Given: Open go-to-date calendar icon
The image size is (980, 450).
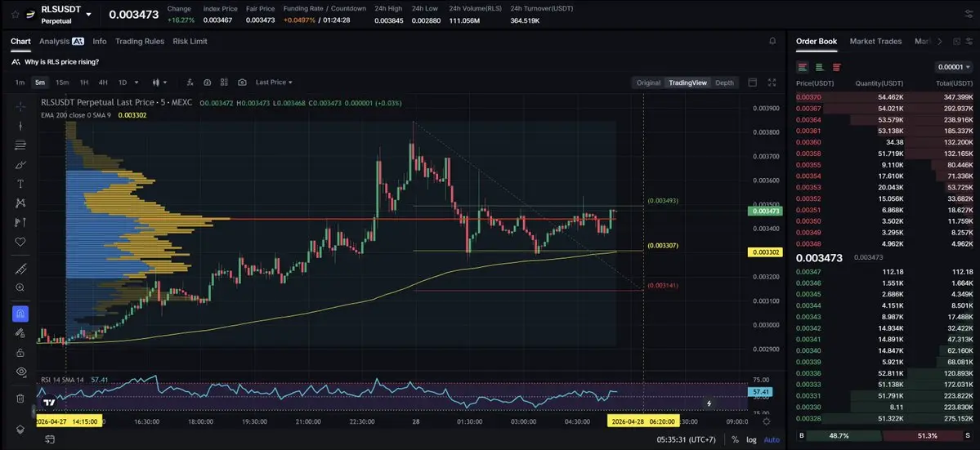Looking at the screenshot, I should click(49, 440).
